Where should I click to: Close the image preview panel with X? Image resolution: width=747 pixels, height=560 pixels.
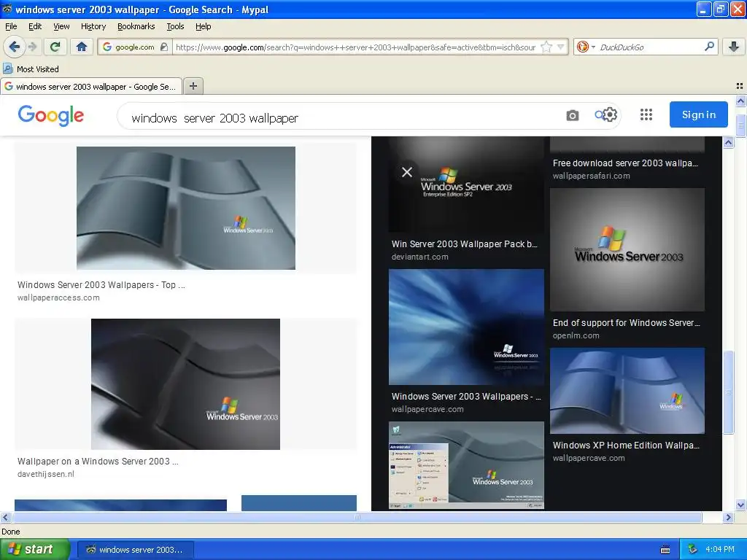pos(407,172)
